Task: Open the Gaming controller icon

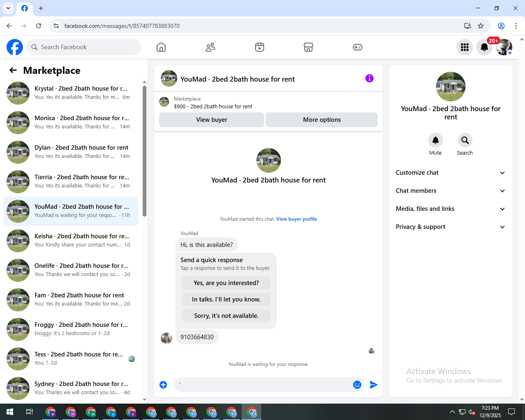Action: tap(358, 47)
